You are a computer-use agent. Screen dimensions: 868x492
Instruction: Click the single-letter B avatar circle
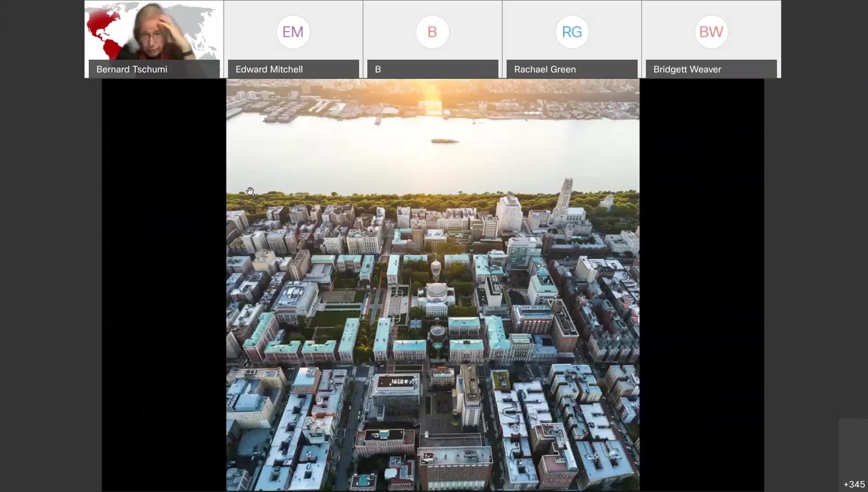coord(432,32)
